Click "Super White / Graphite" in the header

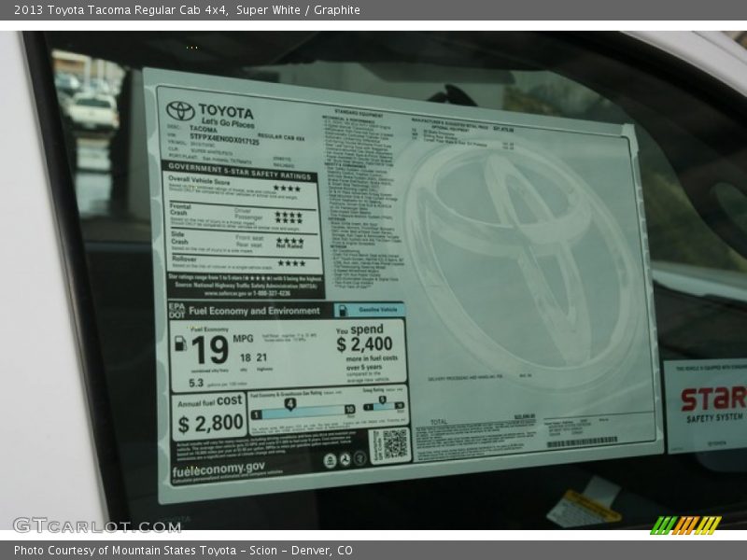(298, 10)
